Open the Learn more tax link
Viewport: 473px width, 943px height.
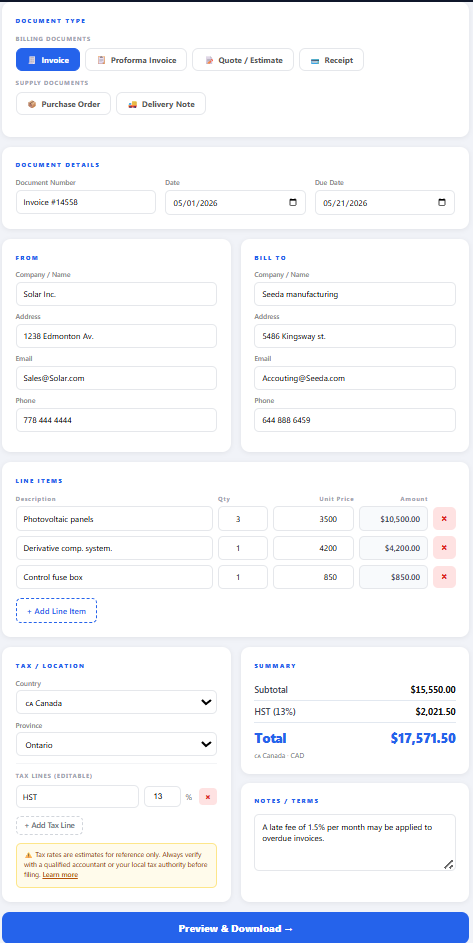(60, 874)
